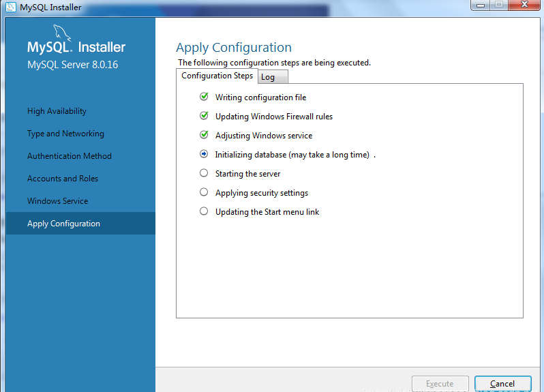Close the MySQL Installer window
544x392 pixels.
click(x=525, y=5)
